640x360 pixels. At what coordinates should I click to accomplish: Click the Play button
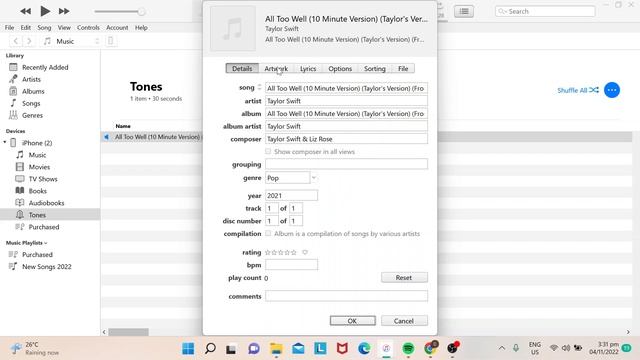pyautogui.click(x=45, y=11)
